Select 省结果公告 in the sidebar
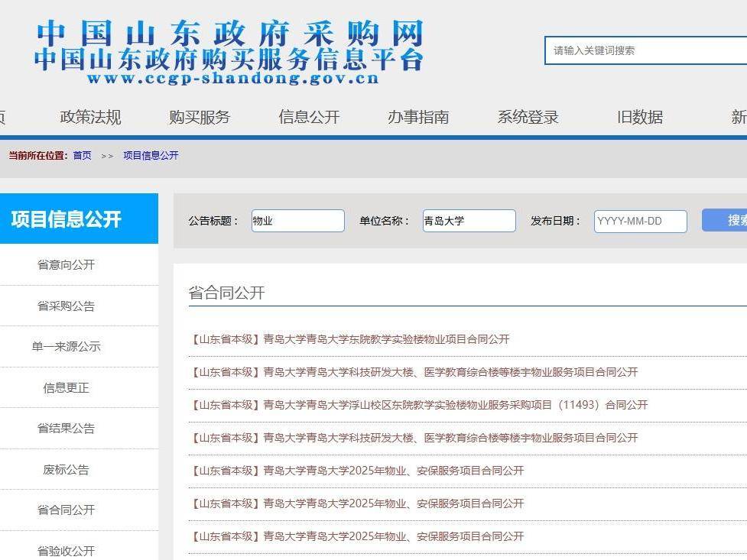 tap(66, 428)
